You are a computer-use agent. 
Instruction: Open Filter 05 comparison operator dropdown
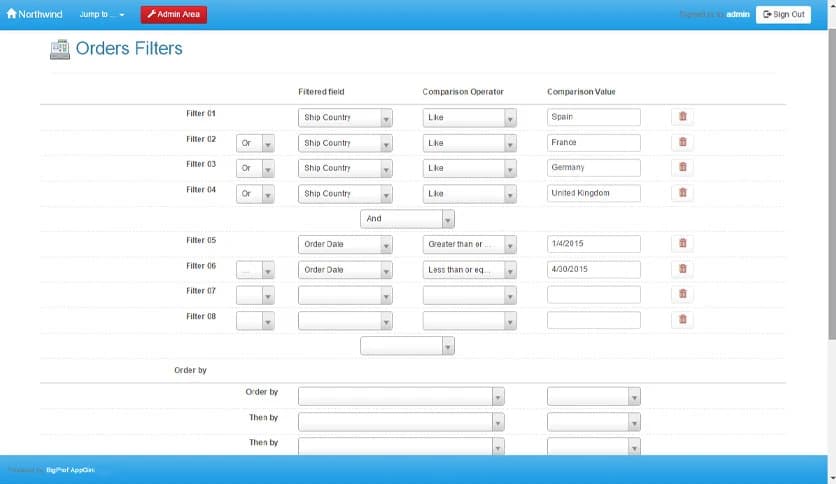pyautogui.click(x=469, y=244)
